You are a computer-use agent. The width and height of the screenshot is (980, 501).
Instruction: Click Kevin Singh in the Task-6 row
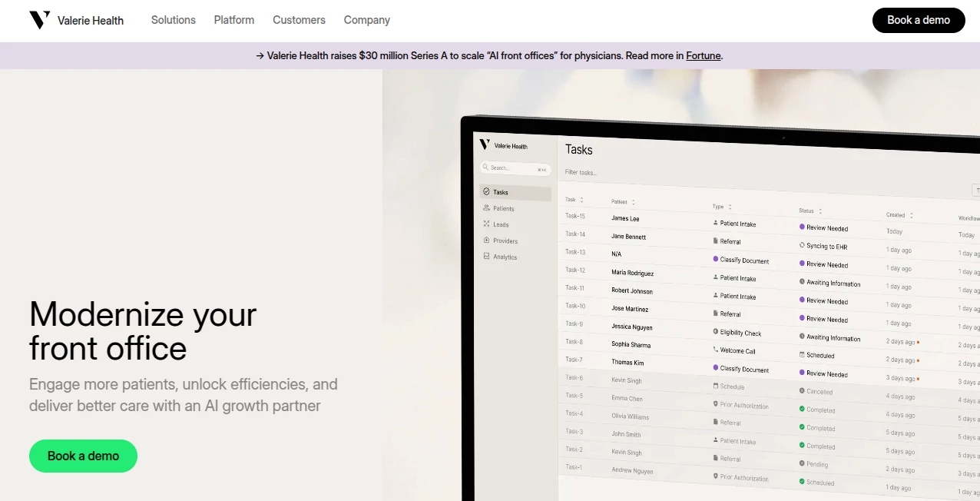tap(627, 380)
